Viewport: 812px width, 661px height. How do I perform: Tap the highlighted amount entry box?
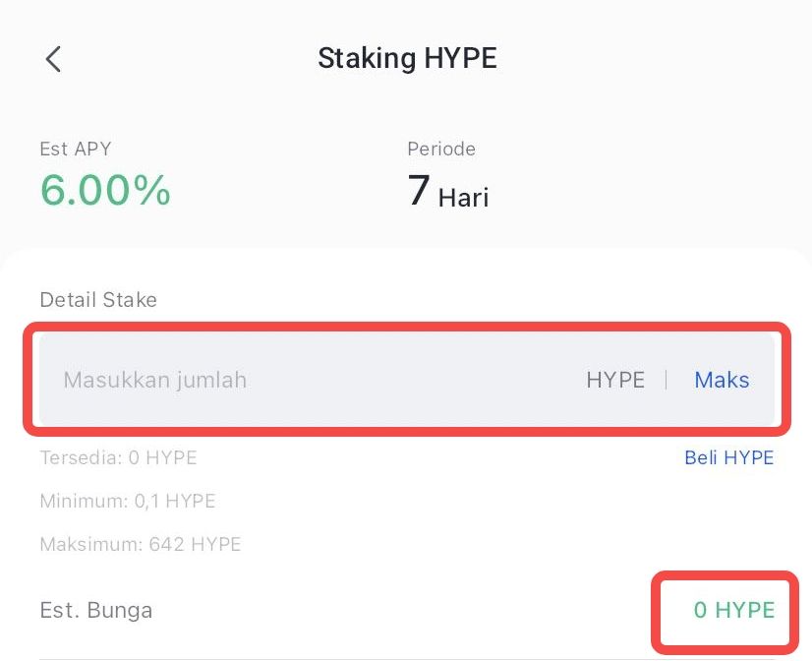406,380
